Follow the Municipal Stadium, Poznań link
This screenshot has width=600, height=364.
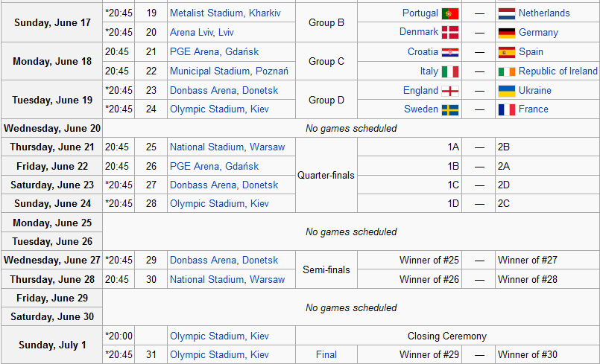tap(229, 71)
